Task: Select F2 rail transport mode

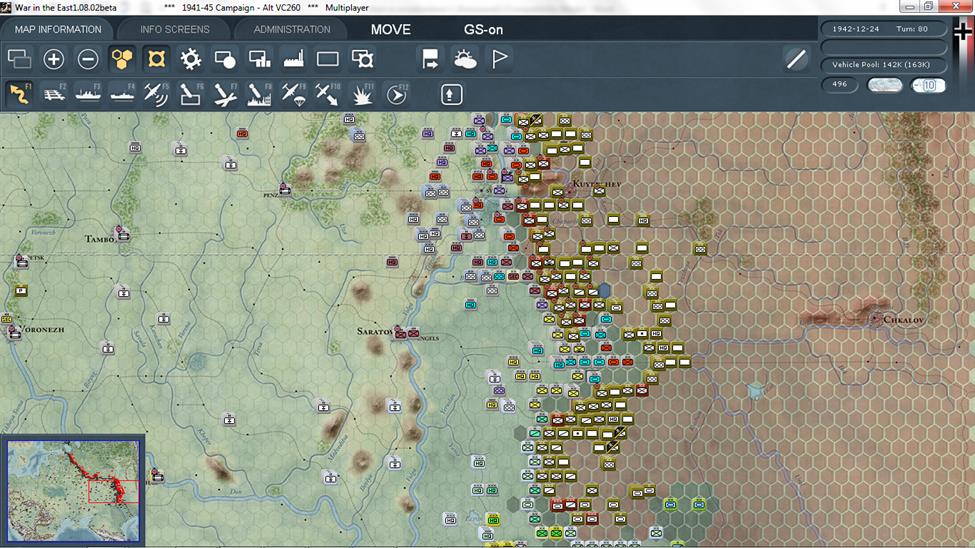Action: coord(54,95)
